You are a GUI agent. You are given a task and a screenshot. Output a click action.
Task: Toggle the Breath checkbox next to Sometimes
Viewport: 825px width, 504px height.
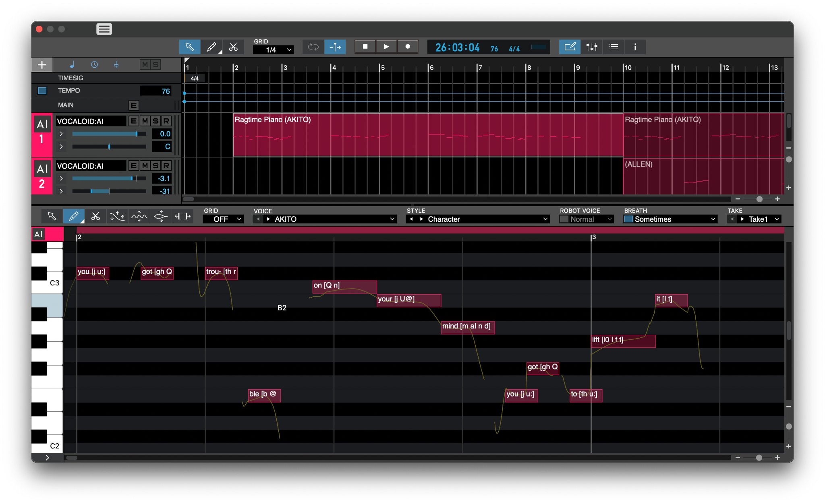click(x=628, y=219)
